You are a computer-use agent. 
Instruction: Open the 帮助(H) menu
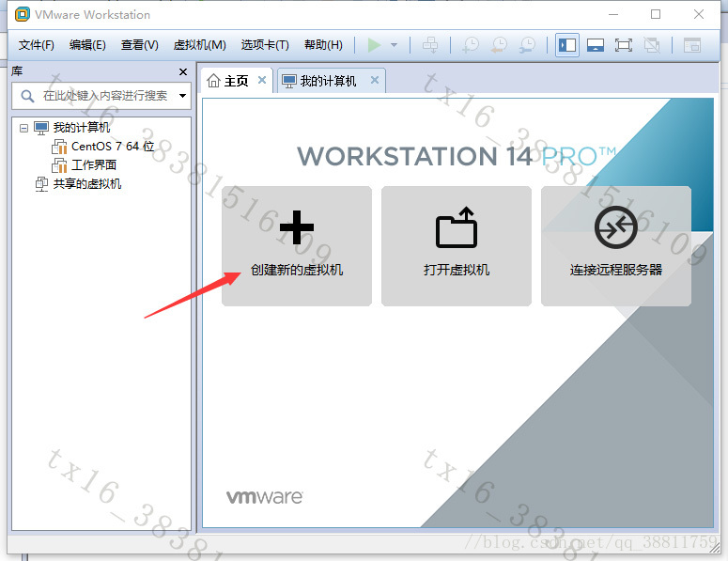pos(323,45)
